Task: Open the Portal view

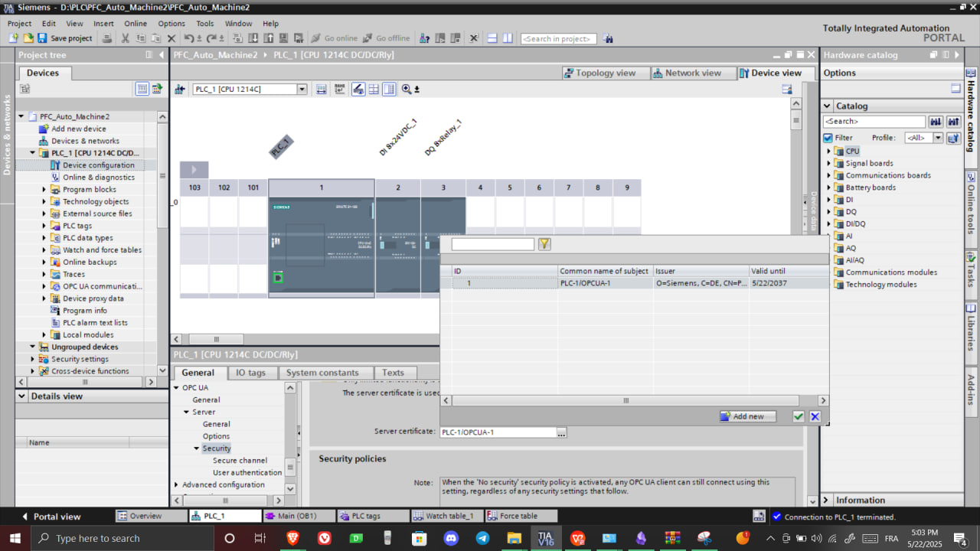Action: tap(51, 517)
